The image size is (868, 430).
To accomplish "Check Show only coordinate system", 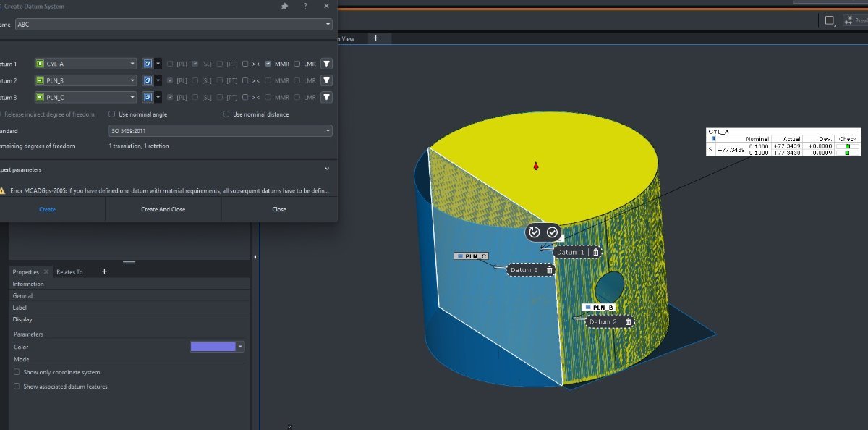I will click(x=17, y=372).
